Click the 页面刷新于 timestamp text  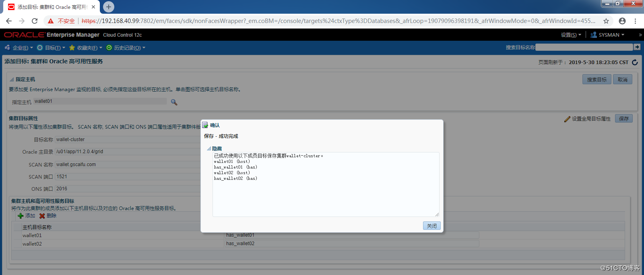583,62
